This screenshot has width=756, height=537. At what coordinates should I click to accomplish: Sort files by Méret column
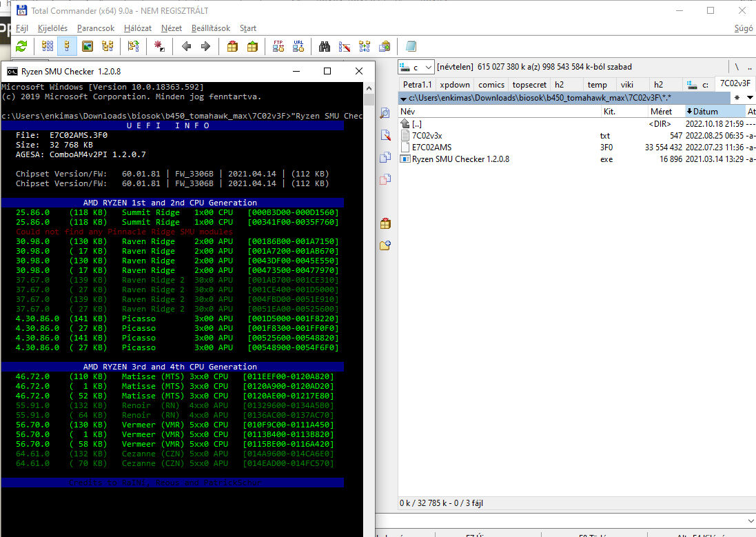pos(666,112)
